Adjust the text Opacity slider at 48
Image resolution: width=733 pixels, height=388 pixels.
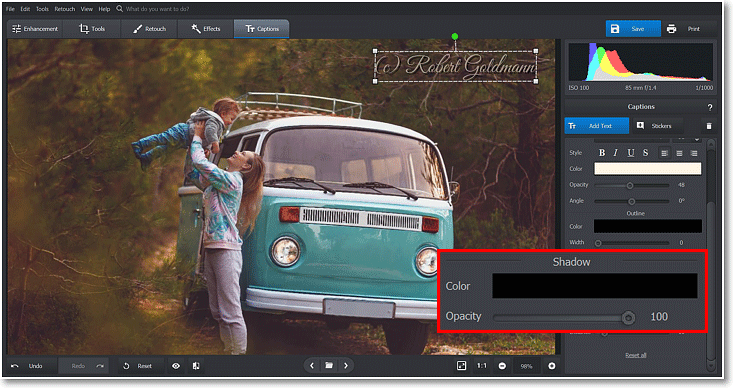(632, 186)
